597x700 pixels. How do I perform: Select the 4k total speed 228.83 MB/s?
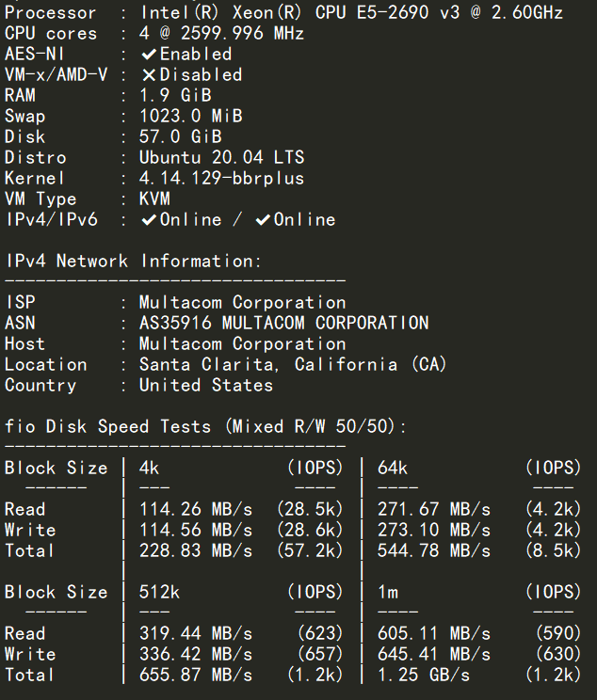(x=195, y=551)
